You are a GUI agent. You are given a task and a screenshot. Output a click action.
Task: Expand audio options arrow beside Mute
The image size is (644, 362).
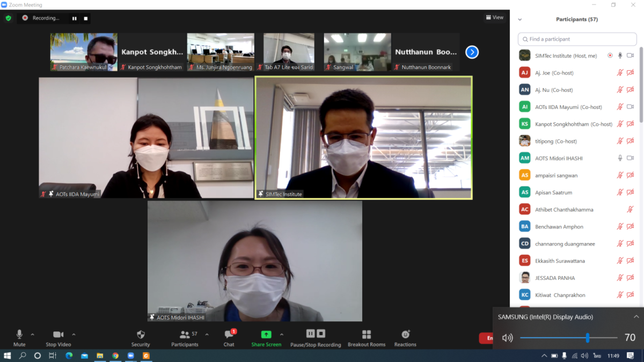[33, 335]
